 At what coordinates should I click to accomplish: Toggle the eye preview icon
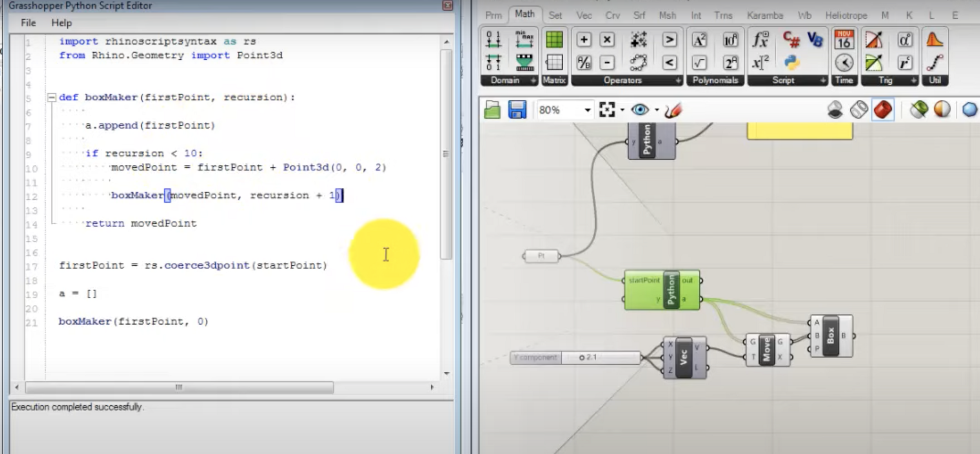tap(640, 110)
